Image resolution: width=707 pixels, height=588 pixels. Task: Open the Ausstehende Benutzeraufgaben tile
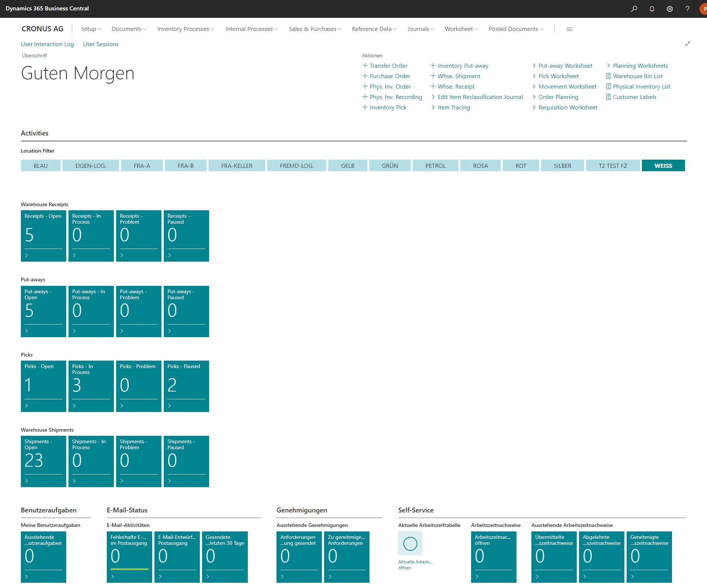(x=44, y=557)
